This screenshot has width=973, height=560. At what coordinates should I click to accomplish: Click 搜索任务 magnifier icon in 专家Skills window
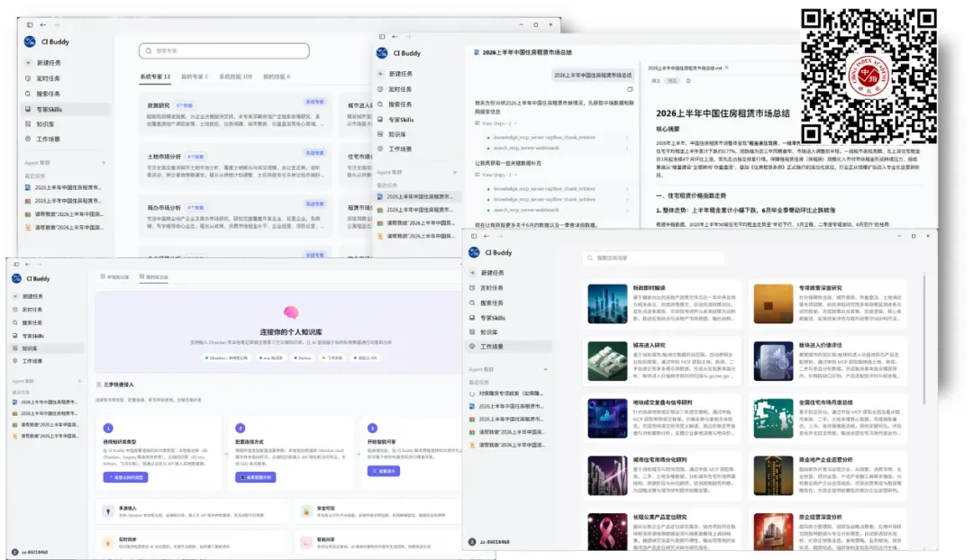click(x=28, y=94)
